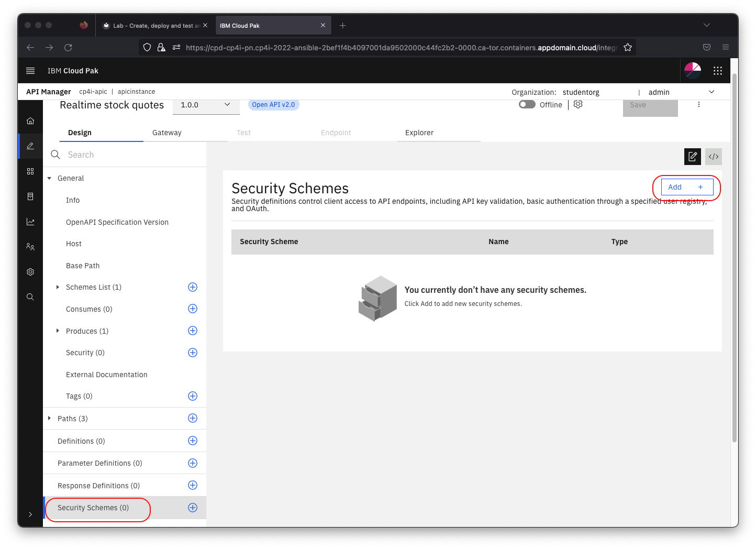The image size is (756, 549).
Task: Open OpenAPI Specification Version item
Action: pyautogui.click(x=117, y=222)
